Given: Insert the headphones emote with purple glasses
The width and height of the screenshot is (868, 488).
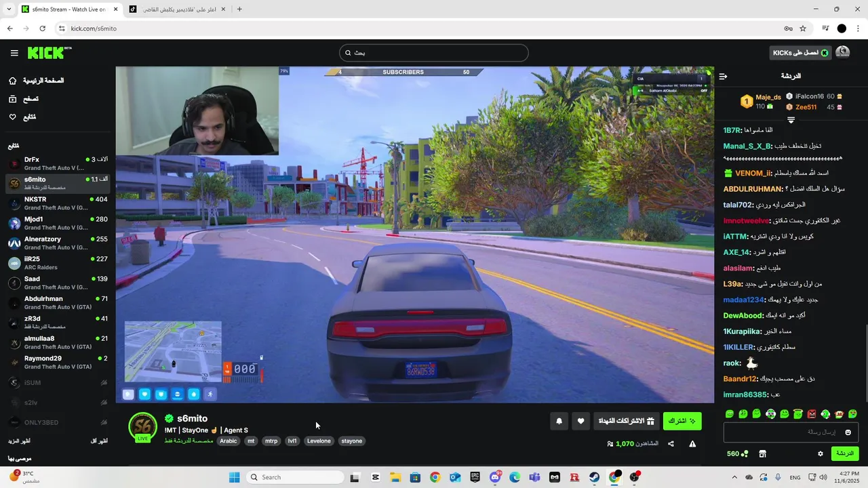Looking at the screenshot, I should (x=770, y=413).
